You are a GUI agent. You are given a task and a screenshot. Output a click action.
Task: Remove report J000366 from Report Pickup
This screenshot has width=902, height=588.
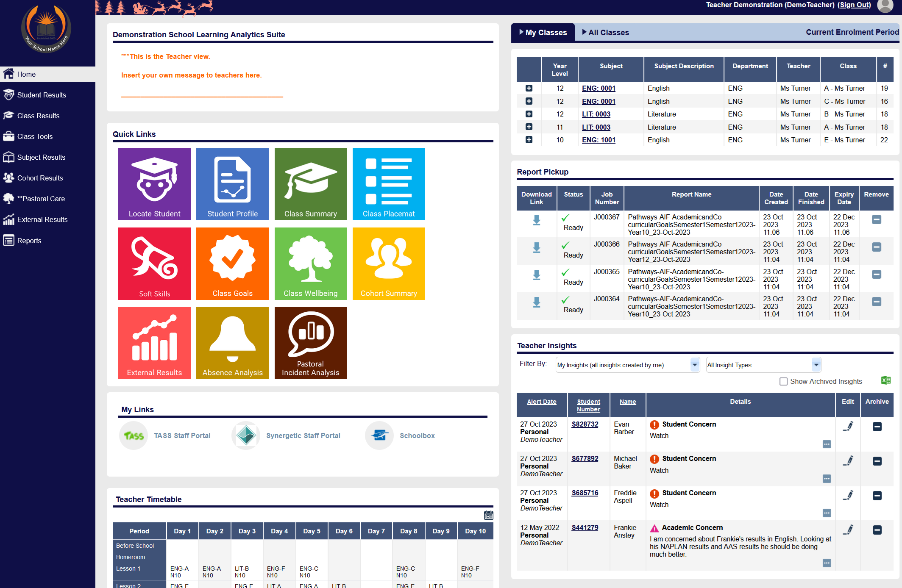876,247
